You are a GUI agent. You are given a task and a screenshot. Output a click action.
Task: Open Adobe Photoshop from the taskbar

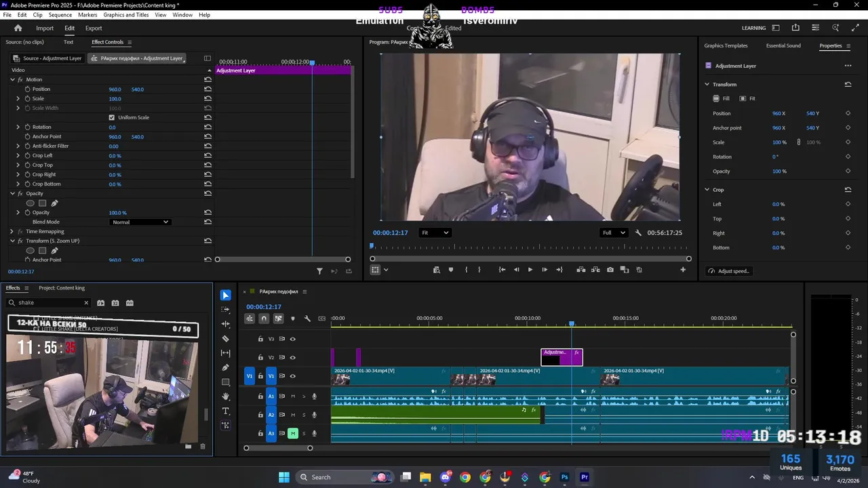pyautogui.click(x=564, y=477)
